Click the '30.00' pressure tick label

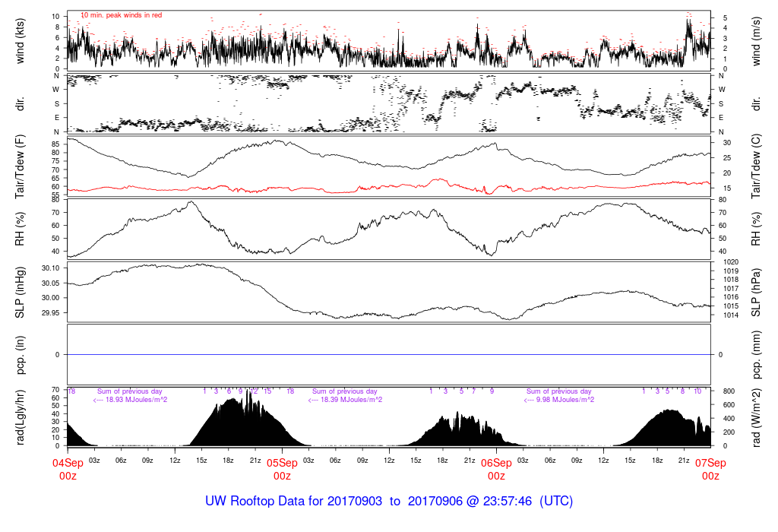(x=51, y=298)
